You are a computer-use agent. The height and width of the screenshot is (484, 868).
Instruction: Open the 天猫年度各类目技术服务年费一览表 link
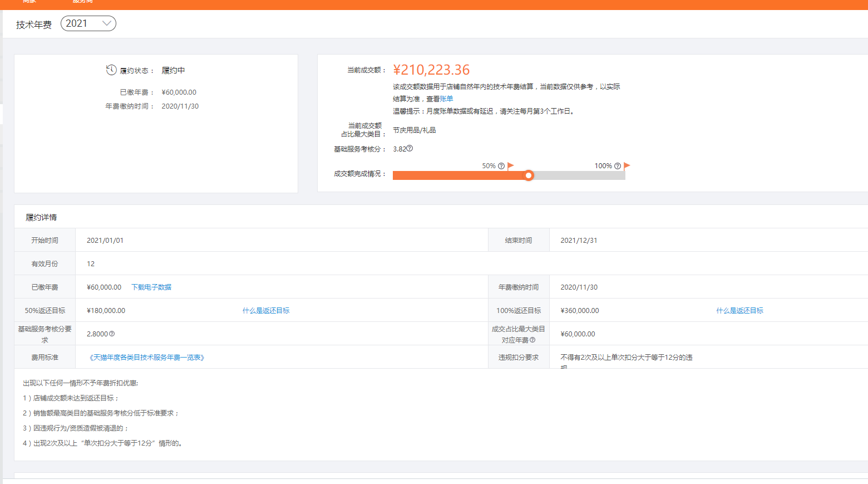coord(147,358)
